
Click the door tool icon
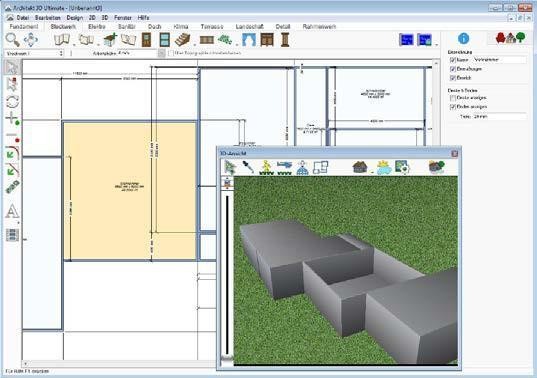146,40
